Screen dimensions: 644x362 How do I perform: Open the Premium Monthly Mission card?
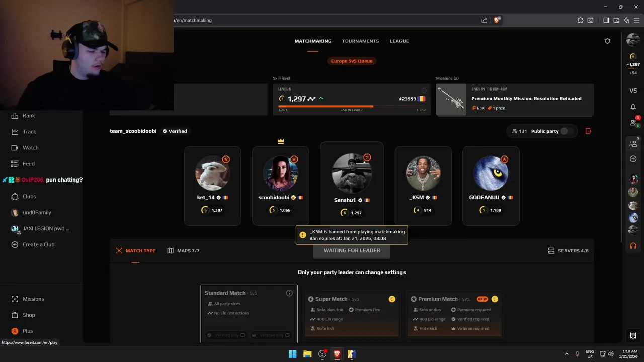click(515, 100)
